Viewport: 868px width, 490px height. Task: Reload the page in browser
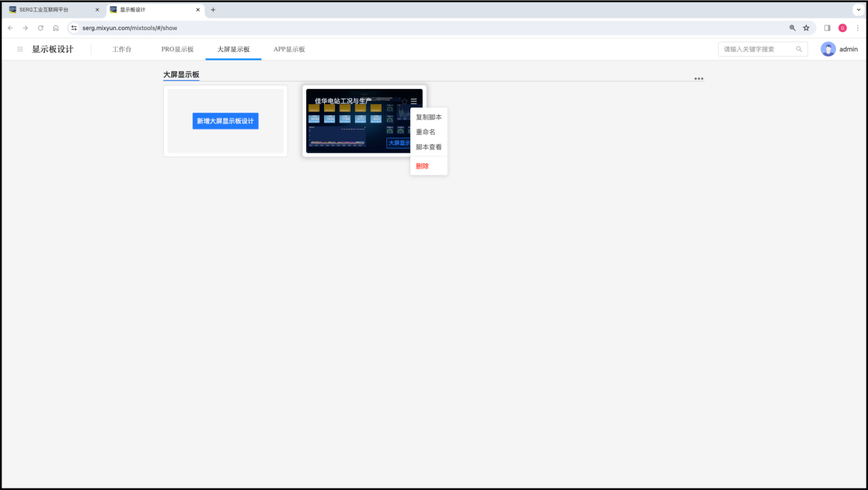40,28
